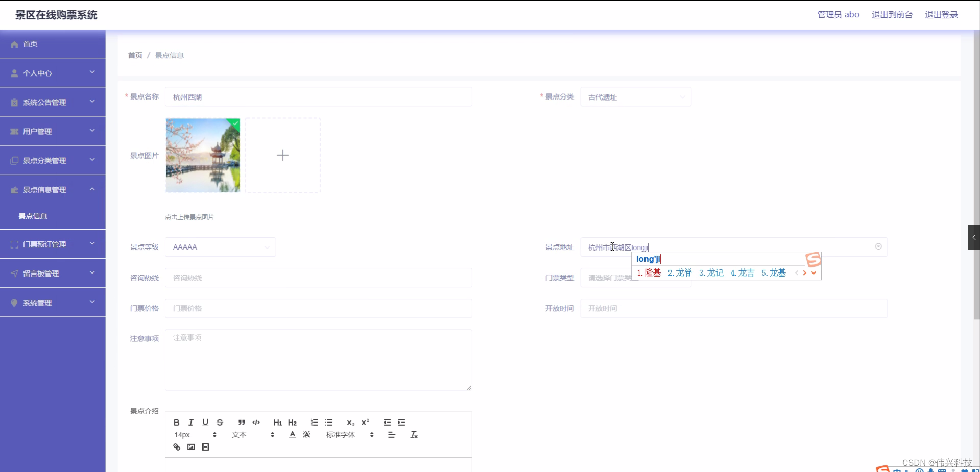Collapse the 景点信息管理 sidebar section

[x=53, y=189]
